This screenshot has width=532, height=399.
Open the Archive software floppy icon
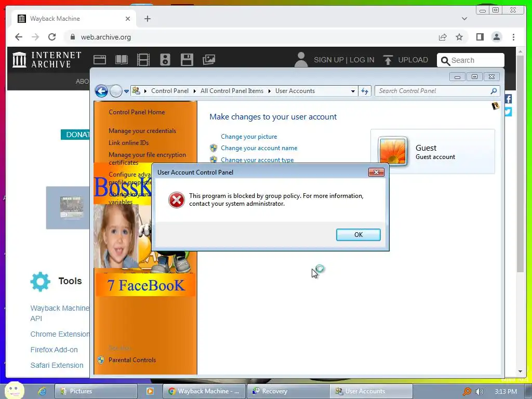pos(187,60)
